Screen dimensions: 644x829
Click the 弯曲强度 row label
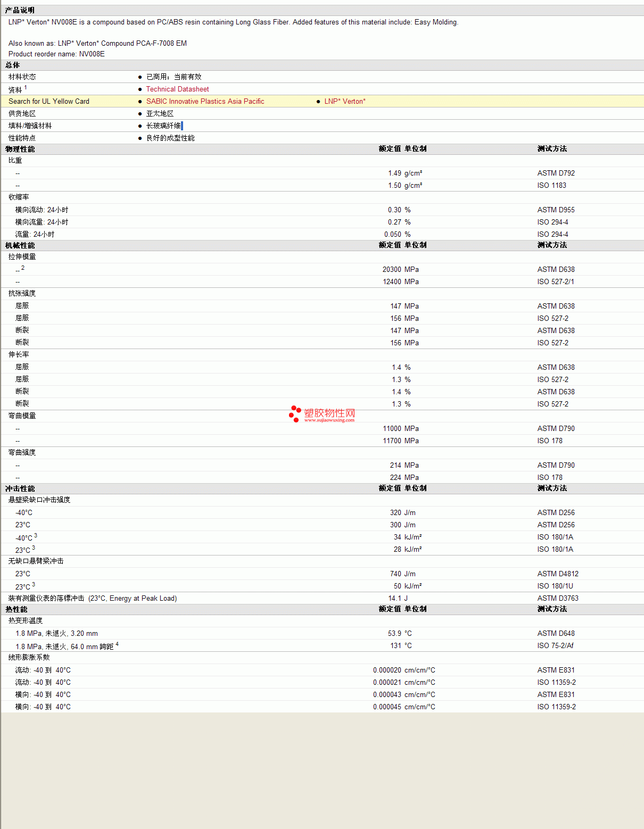tap(22, 452)
